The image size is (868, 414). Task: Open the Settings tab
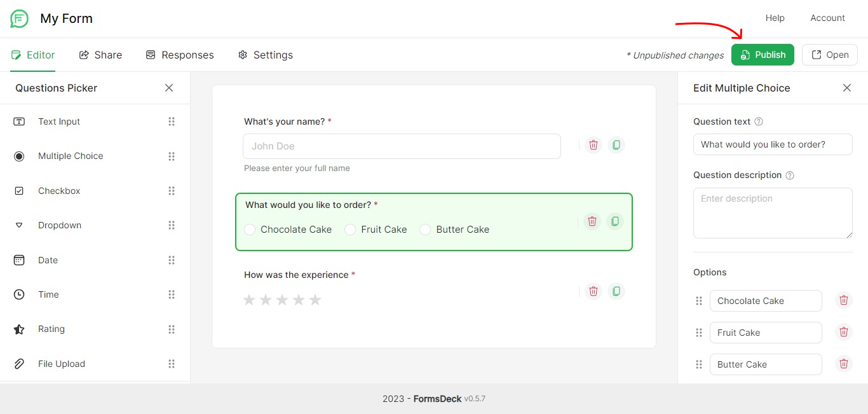tap(265, 55)
